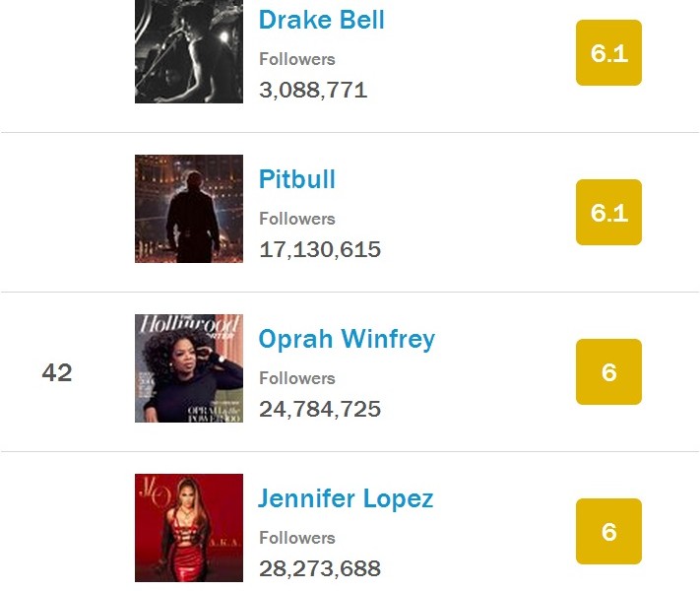Click Drake Bell's 6.1 score badge

608,53
